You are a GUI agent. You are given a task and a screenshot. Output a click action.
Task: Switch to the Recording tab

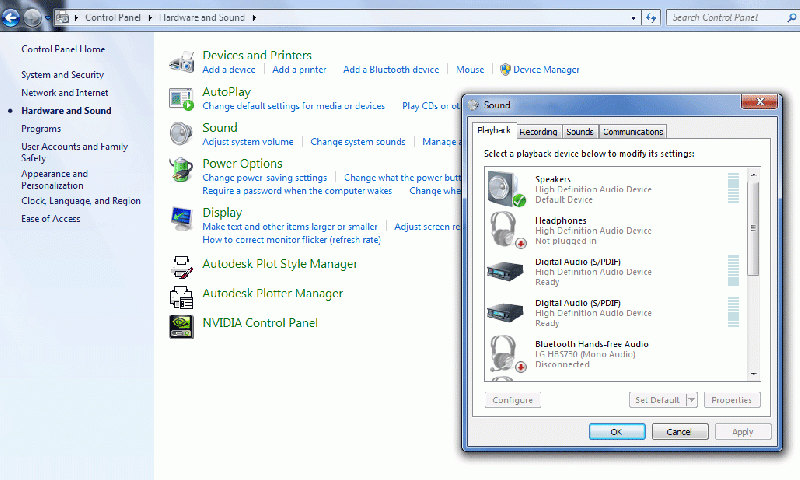coord(538,132)
